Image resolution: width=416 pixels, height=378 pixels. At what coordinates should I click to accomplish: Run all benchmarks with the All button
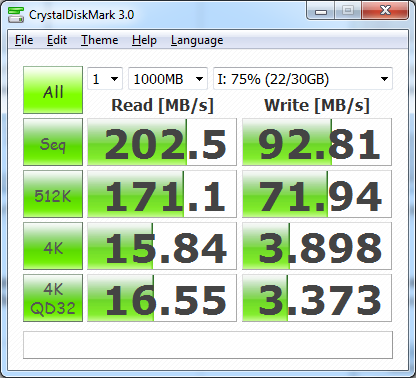pos(53,90)
